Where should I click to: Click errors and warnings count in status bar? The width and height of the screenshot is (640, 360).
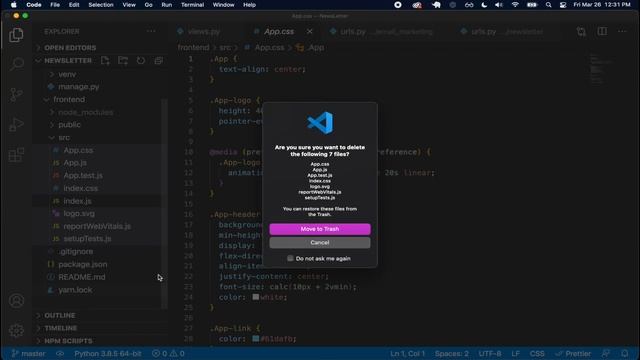(168, 353)
